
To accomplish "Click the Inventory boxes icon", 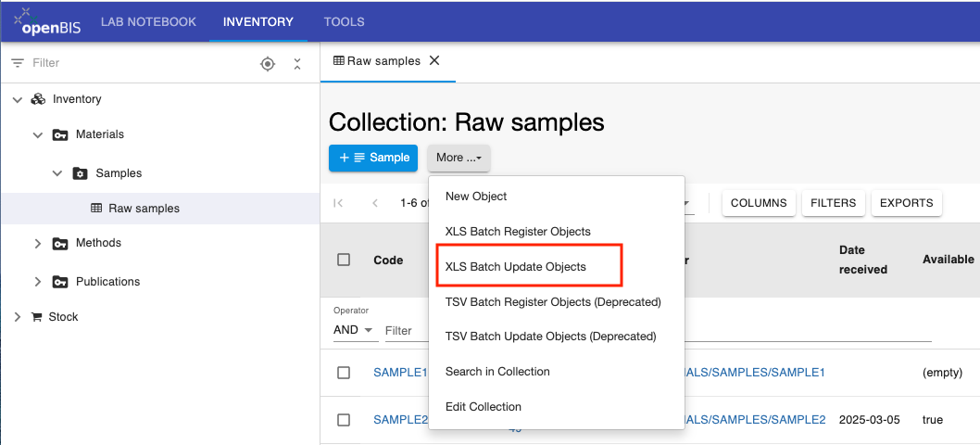I will coord(39,99).
